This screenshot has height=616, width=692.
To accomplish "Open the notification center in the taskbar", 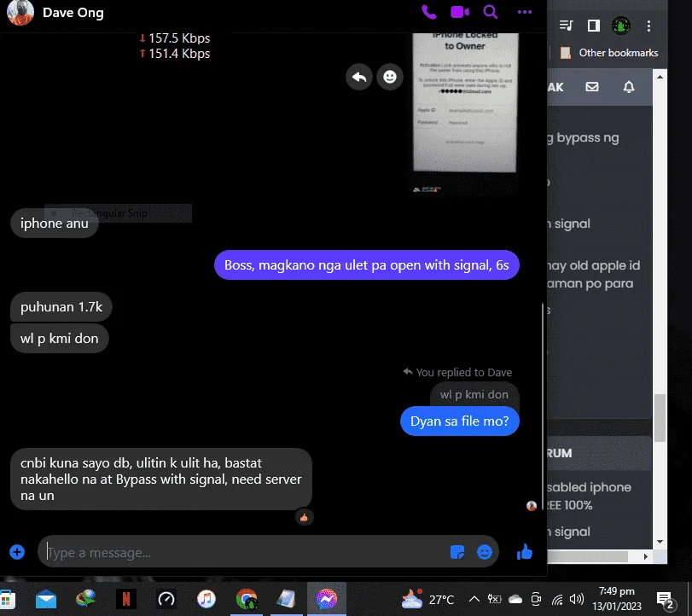I will [x=666, y=600].
